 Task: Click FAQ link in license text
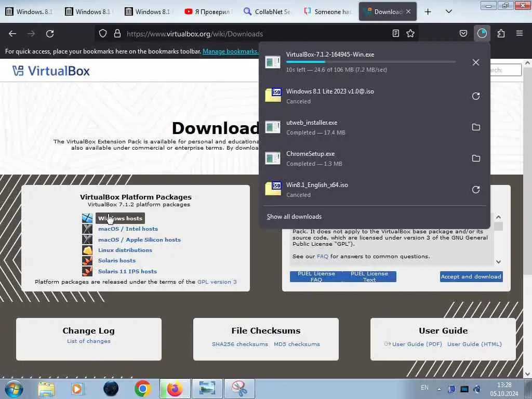click(x=322, y=257)
